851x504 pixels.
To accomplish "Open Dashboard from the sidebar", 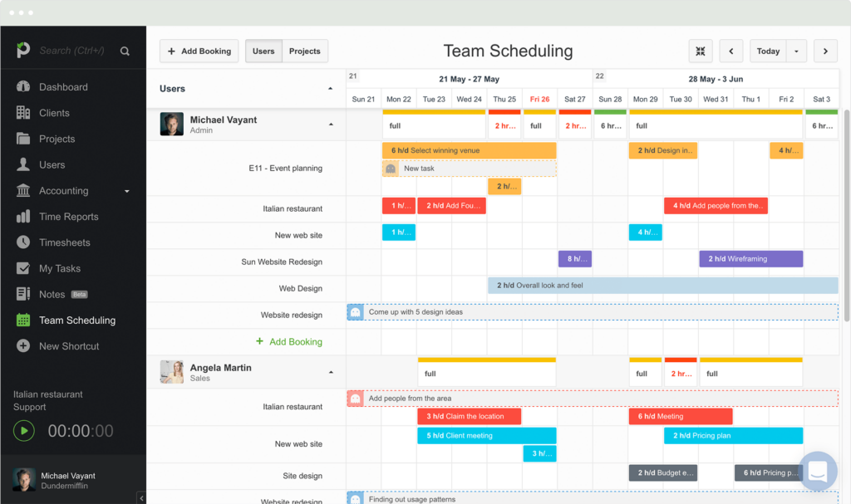I will (63, 87).
